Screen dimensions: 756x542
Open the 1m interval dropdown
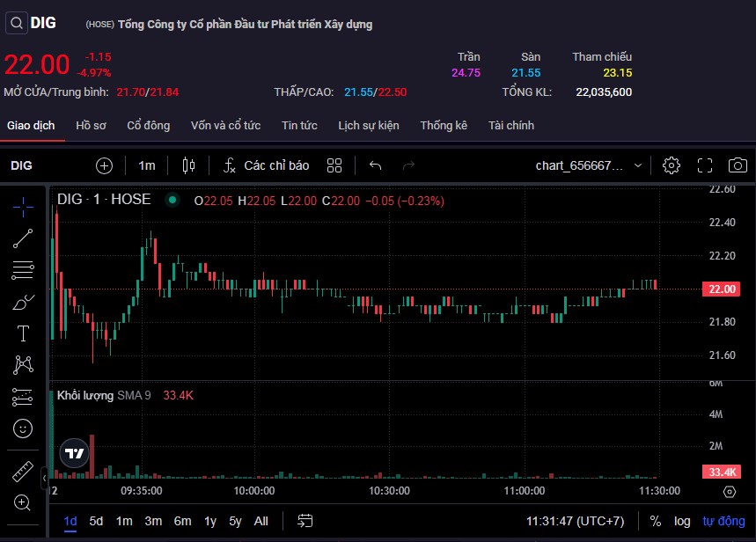click(146, 165)
